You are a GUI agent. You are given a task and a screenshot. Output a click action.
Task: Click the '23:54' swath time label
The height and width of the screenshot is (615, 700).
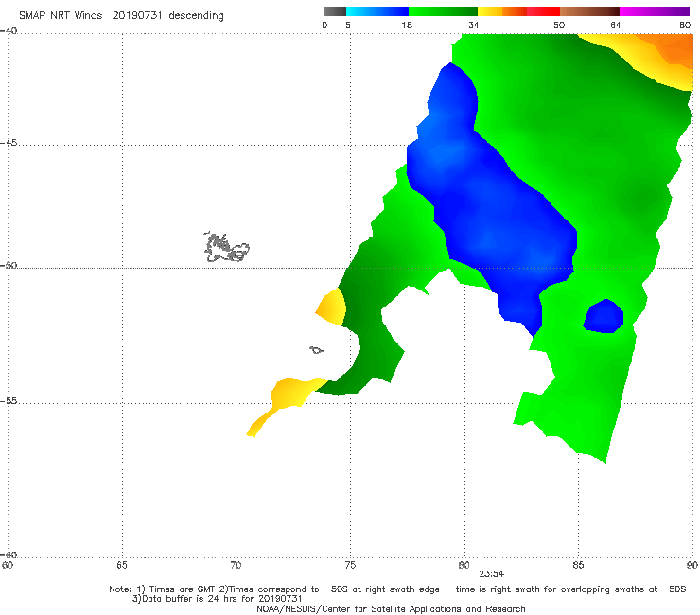pyautogui.click(x=492, y=574)
